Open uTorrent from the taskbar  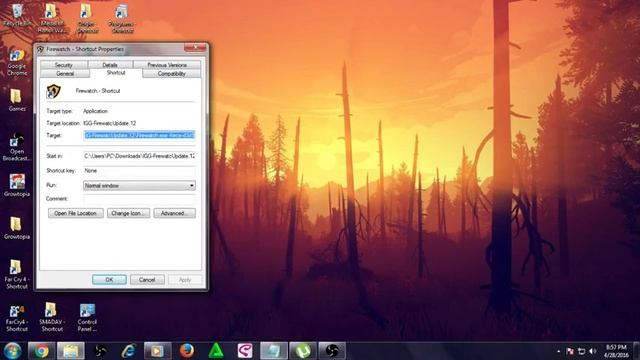pyautogui.click(x=303, y=351)
